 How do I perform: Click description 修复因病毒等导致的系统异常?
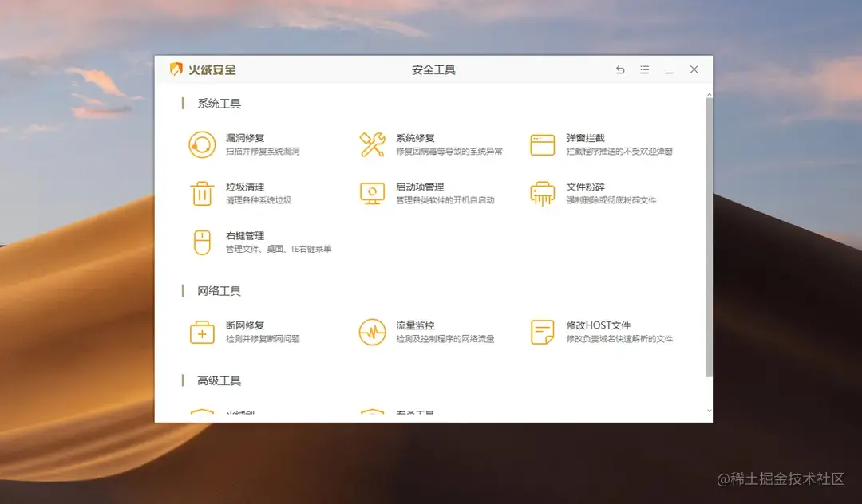tap(449, 151)
